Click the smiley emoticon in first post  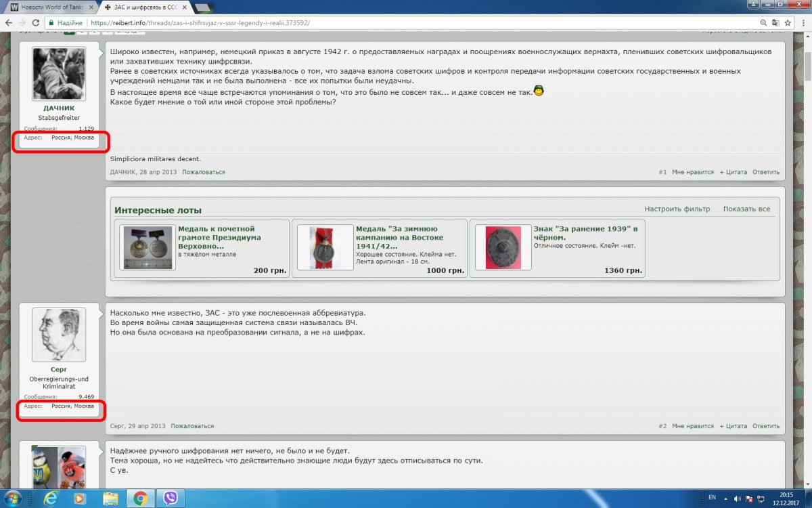coord(539,91)
